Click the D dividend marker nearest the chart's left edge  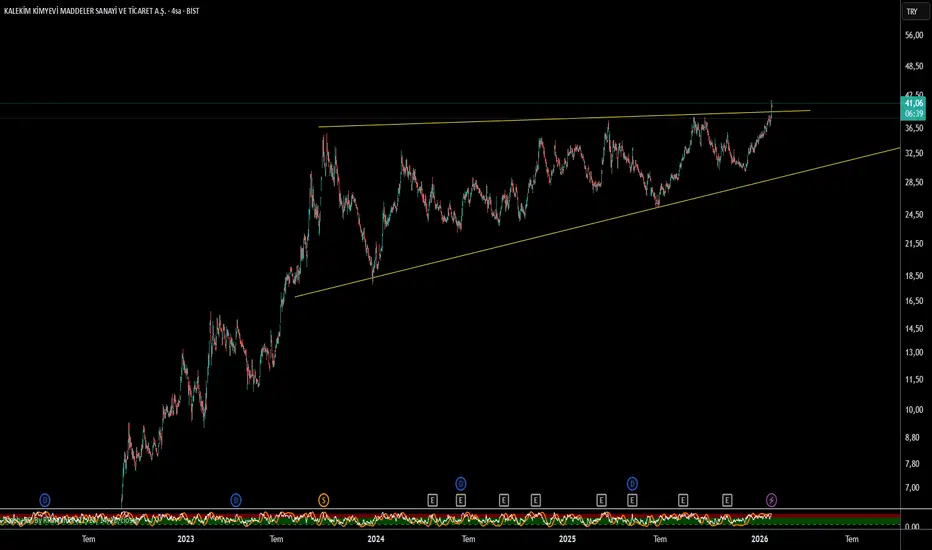[45, 500]
